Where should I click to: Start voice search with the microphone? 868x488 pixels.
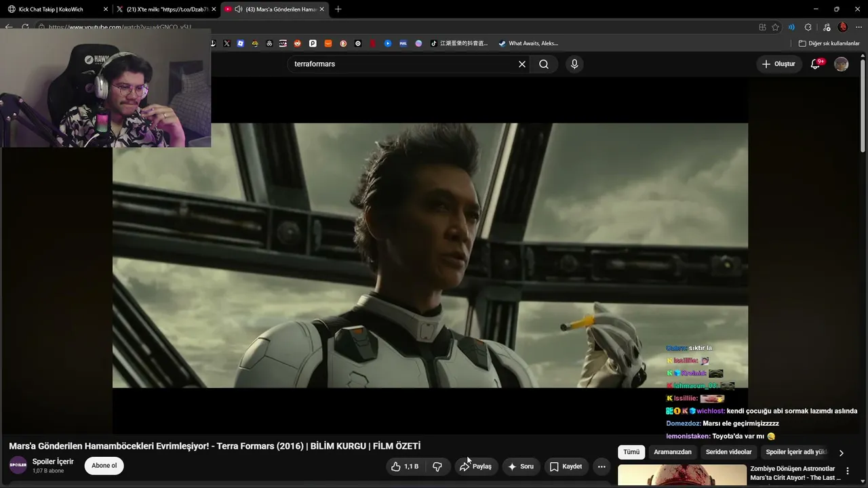[574, 64]
